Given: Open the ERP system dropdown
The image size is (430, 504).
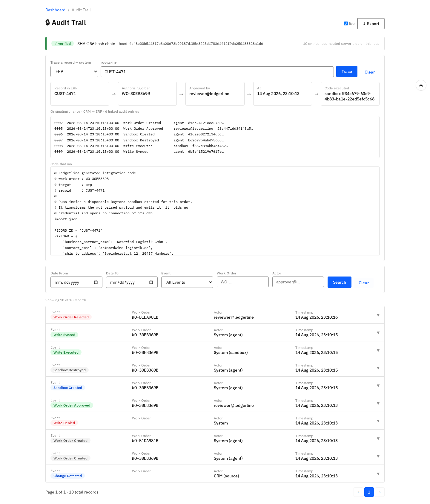Looking at the screenshot, I should point(74,71).
